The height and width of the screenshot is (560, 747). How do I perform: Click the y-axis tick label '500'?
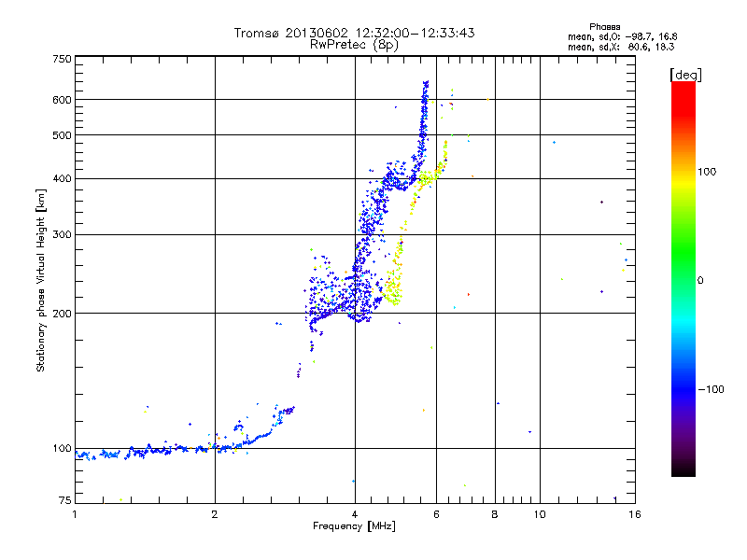62,135
